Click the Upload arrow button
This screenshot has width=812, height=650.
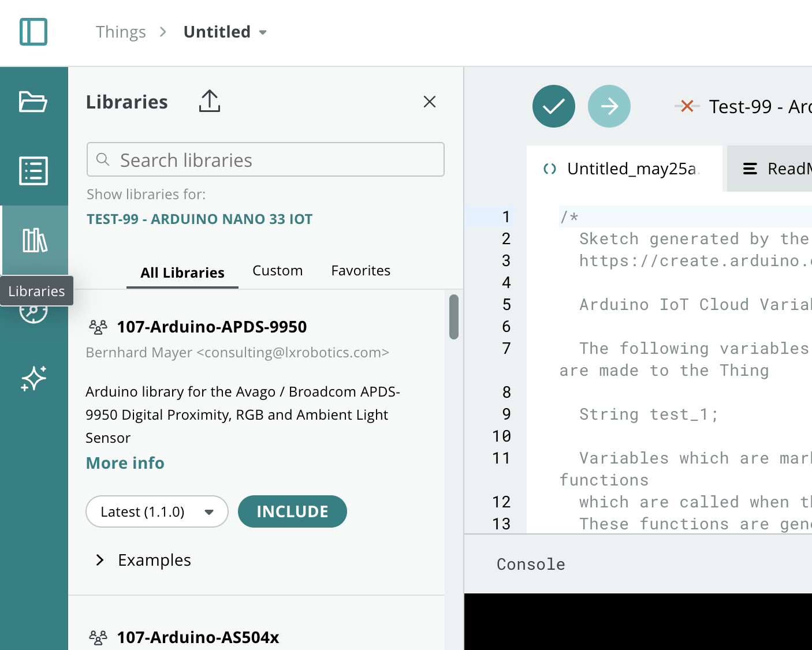coord(609,106)
